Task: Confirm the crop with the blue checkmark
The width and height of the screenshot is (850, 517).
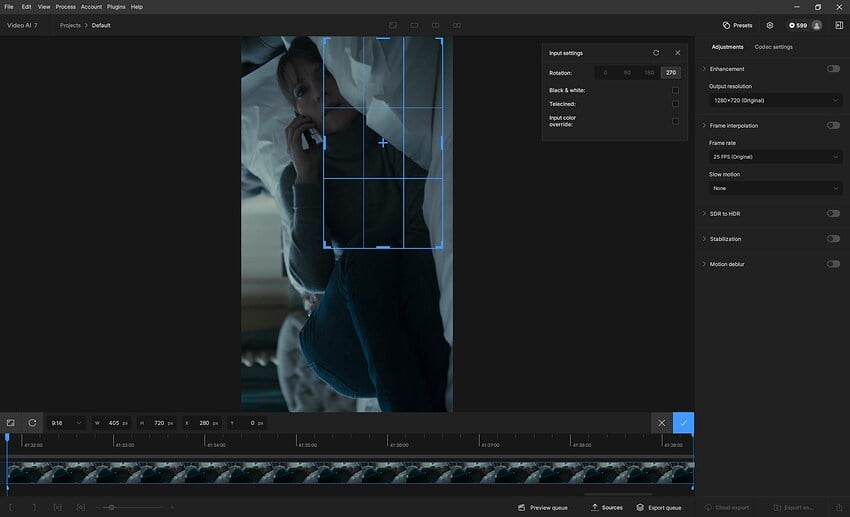Action: coord(683,423)
